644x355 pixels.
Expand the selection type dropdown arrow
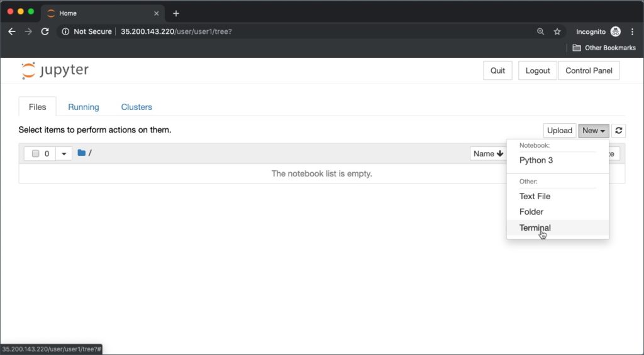pos(64,154)
